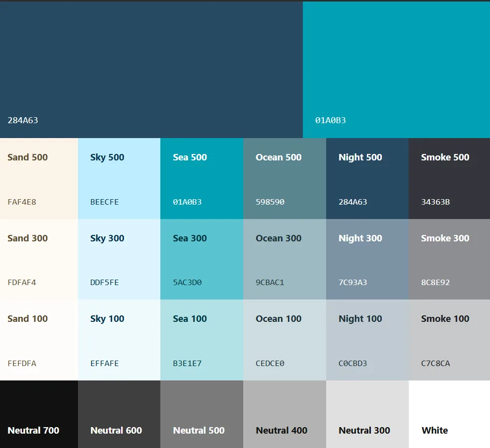Click the hex code B3E1E7
Screen dimensions: 490x448
(x=187, y=363)
